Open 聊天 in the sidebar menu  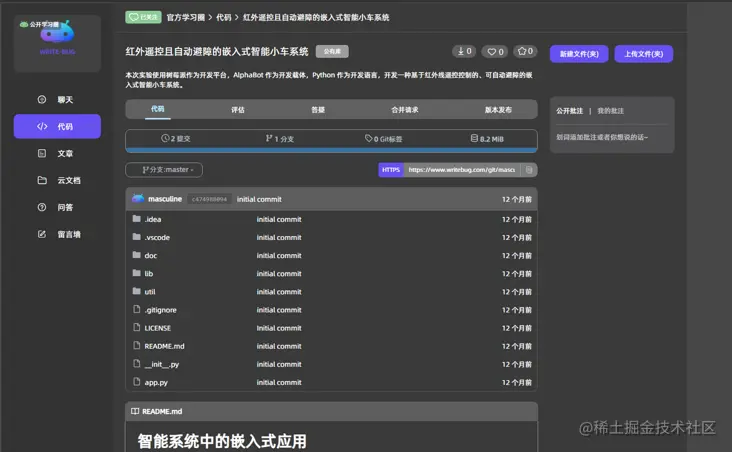tap(65, 99)
